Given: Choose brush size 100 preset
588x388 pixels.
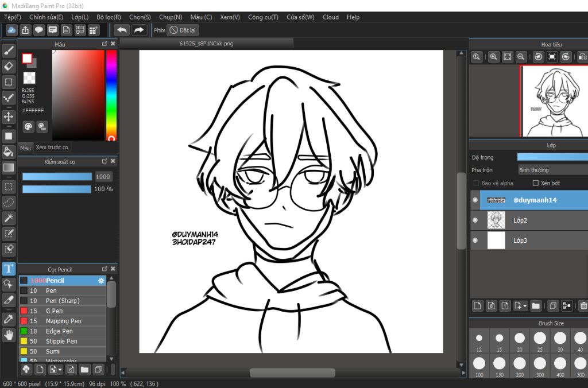Looking at the screenshot, I should [x=479, y=366].
